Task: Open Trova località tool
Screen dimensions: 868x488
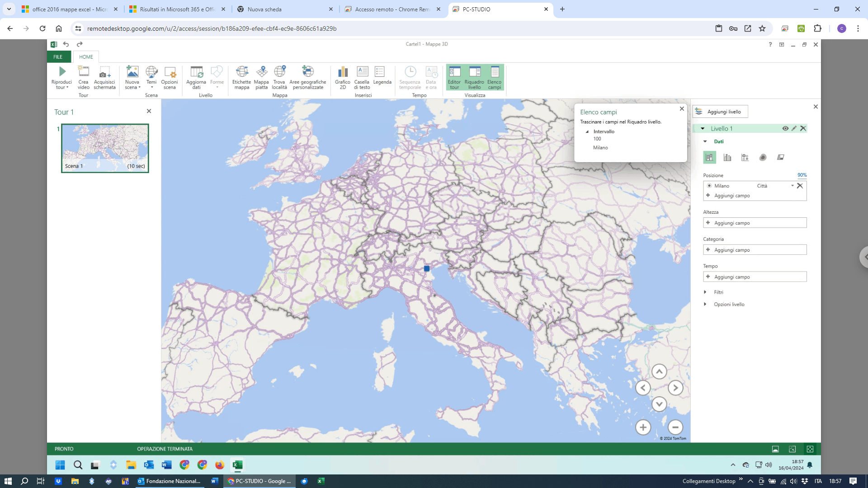Action: click(x=279, y=71)
